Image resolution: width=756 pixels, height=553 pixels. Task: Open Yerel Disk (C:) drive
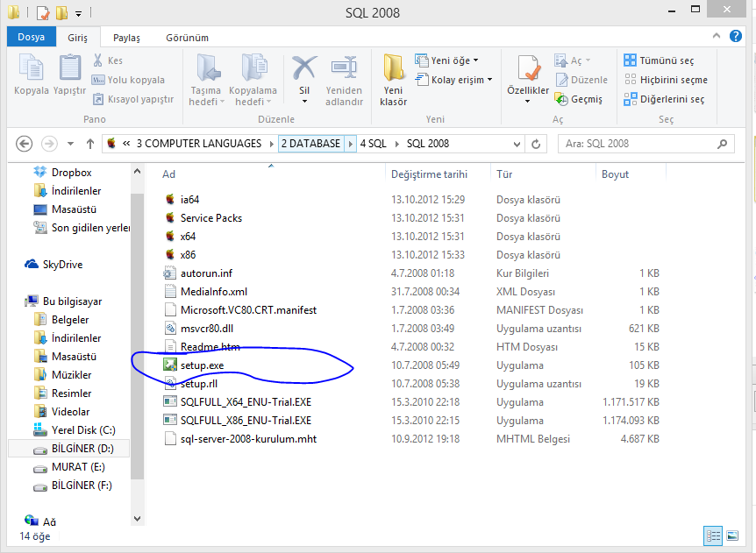click(x=83, y=430)
